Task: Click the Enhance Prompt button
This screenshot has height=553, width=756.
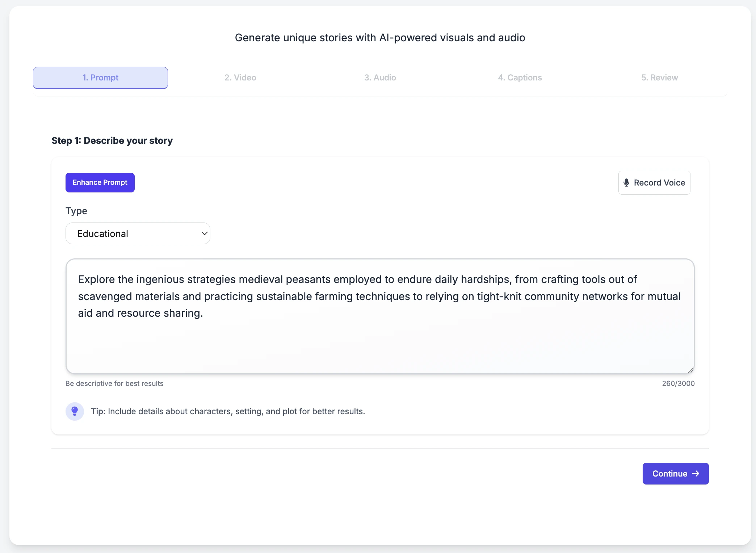Action: tap(100, 183)
